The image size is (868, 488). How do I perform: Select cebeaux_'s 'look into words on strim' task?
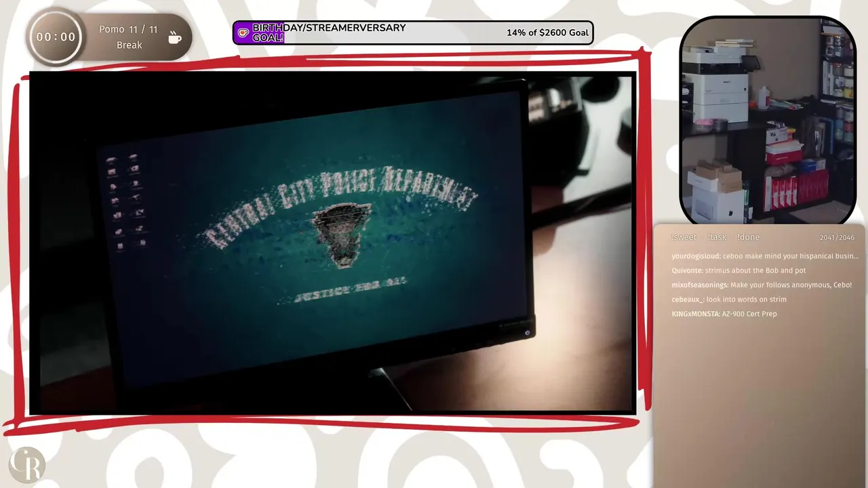point(729,300)
